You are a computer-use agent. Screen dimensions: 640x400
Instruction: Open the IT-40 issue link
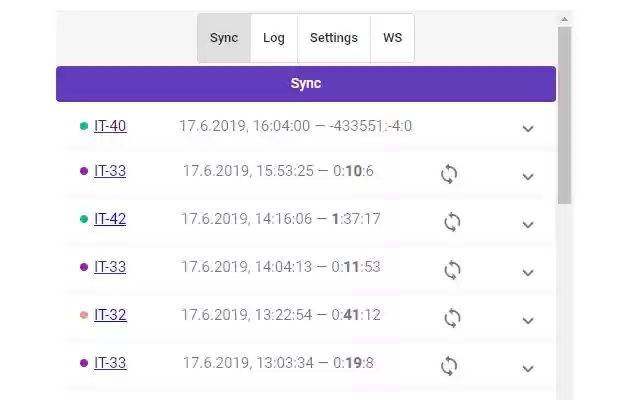[110, 126]
